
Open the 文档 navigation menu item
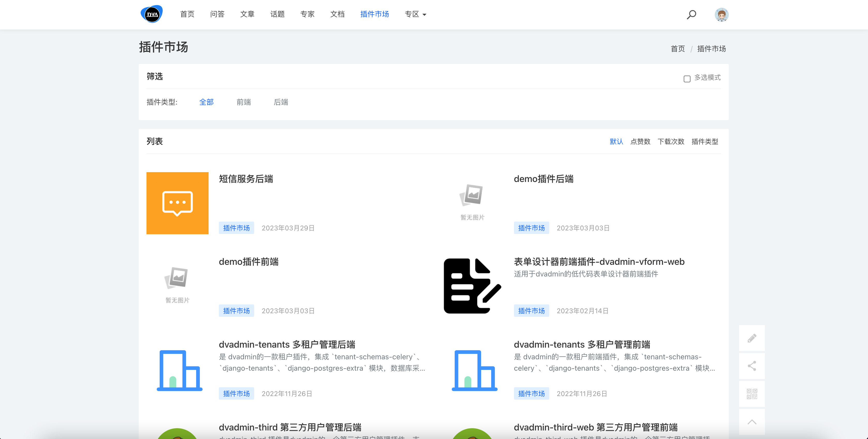(337, 14)
